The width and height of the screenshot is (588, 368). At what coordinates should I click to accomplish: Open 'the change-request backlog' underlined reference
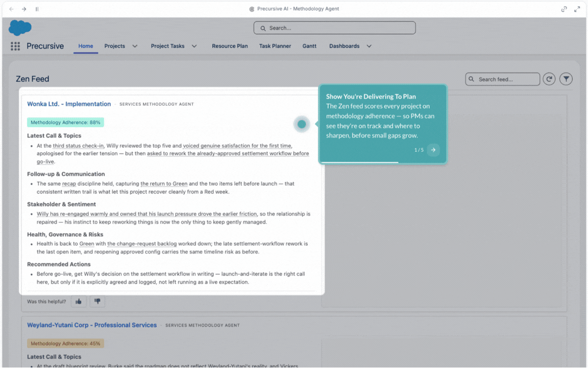(142, 244)
